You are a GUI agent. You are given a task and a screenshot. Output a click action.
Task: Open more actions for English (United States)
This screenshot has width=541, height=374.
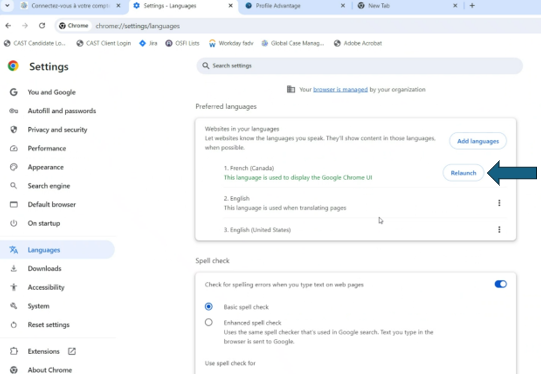pos(499,229)
